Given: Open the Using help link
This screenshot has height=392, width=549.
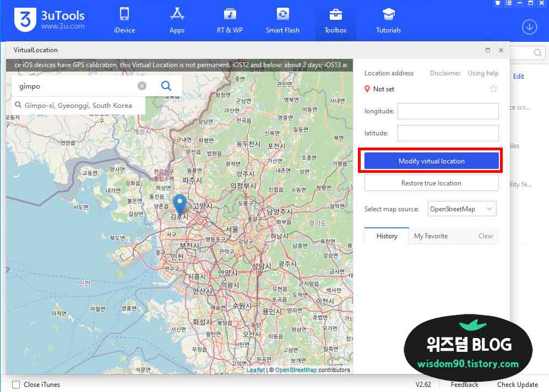Looking at the screenshot, I should [x=483, y=73].
